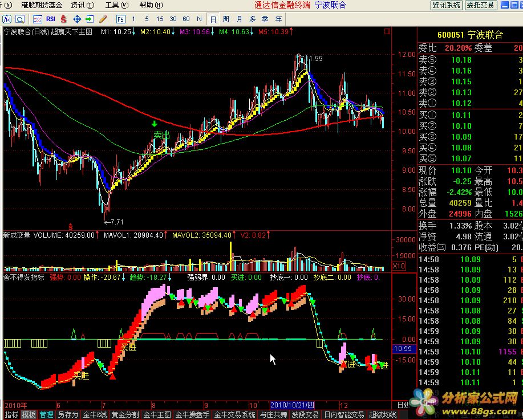Switch to yearly 年 period

[x=278, y=19]
